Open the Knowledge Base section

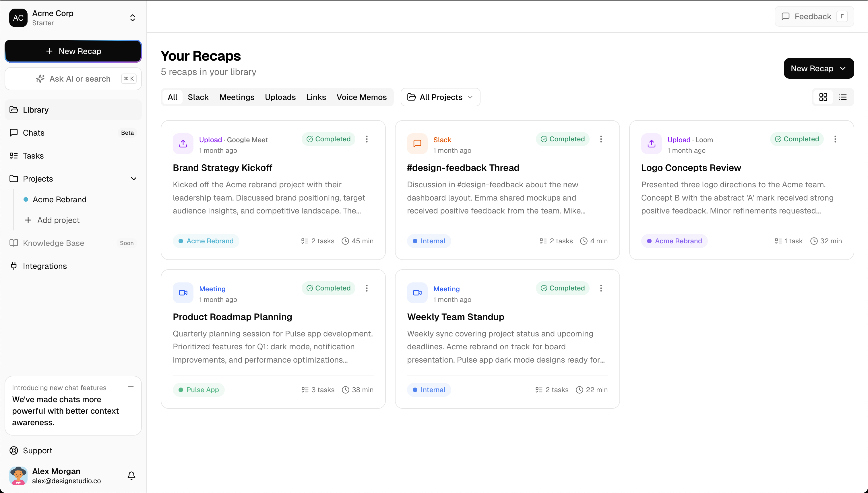pos(54,243)
